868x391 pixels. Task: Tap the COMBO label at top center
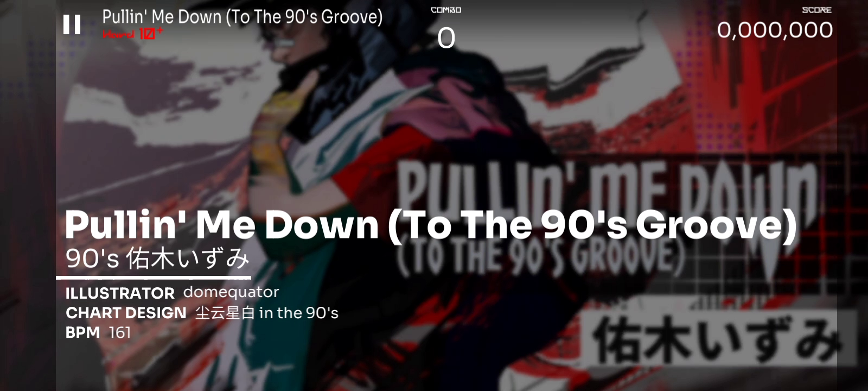coord(446,10)
